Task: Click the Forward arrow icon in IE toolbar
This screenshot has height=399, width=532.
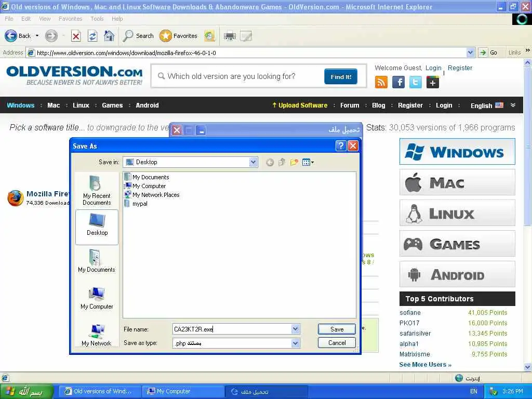Action: point(51,36)
